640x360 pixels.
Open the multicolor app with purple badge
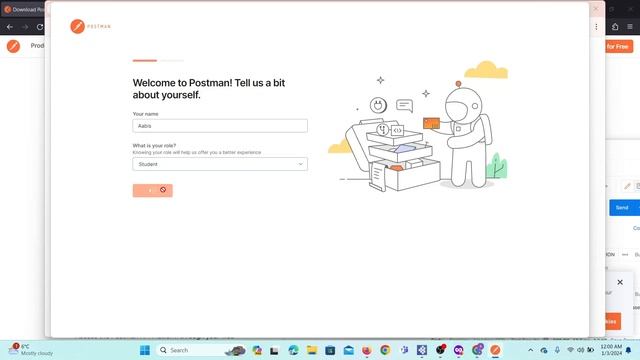(477, 350)
